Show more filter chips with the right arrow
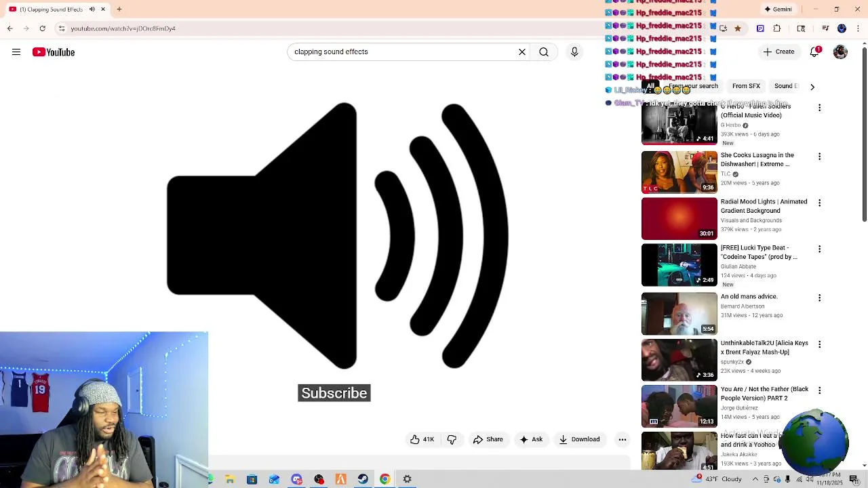This screenshot has width=868, height=488. tap(812, 87)
